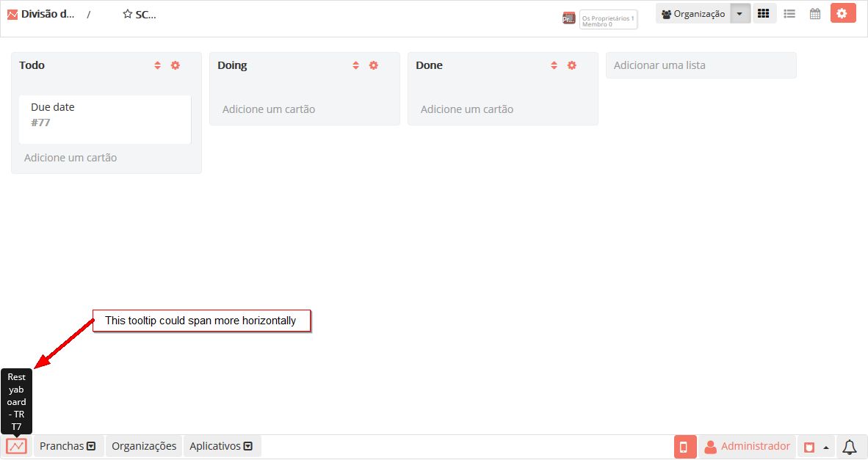Open the Restyaboard home icon bottom left
This screenshot has width=868, height=460.
(15, 445)
